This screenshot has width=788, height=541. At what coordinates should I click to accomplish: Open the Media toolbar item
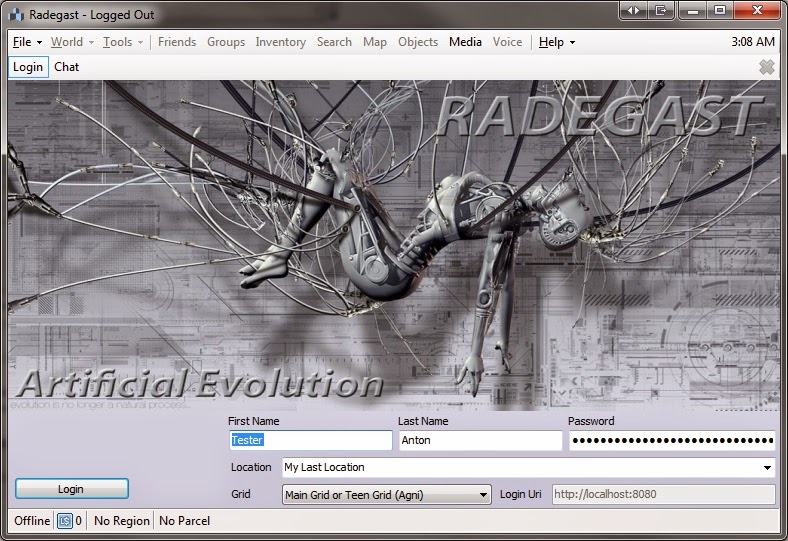click(465, 42)
